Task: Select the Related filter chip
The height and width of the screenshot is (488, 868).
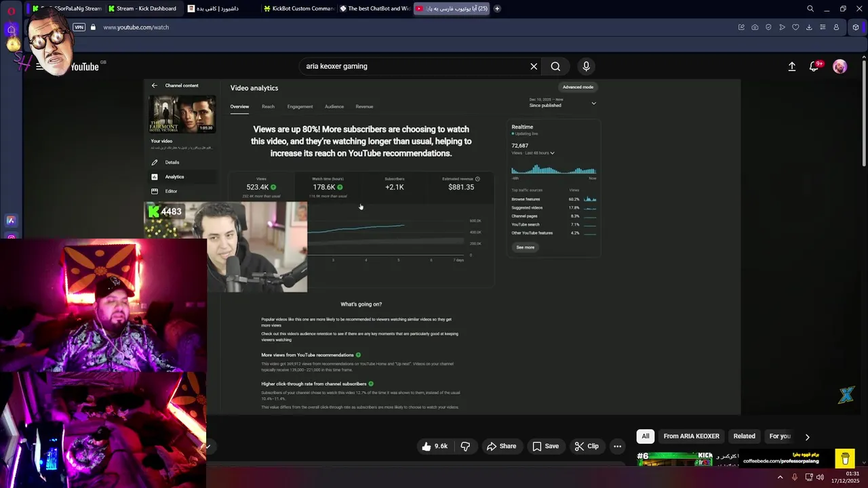Action: tap(744, 436)
